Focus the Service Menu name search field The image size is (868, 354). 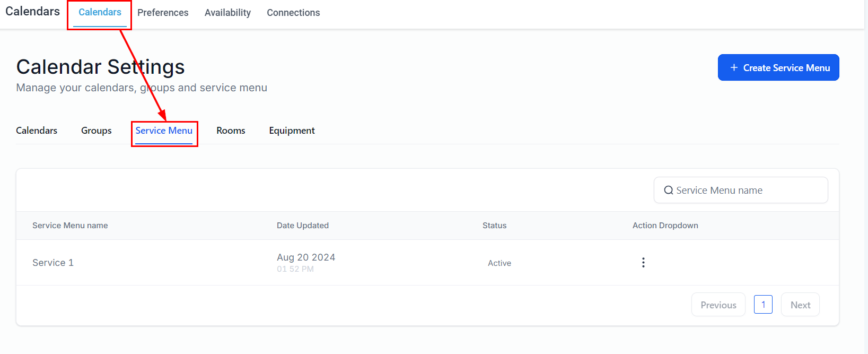(x=748, y=191)
